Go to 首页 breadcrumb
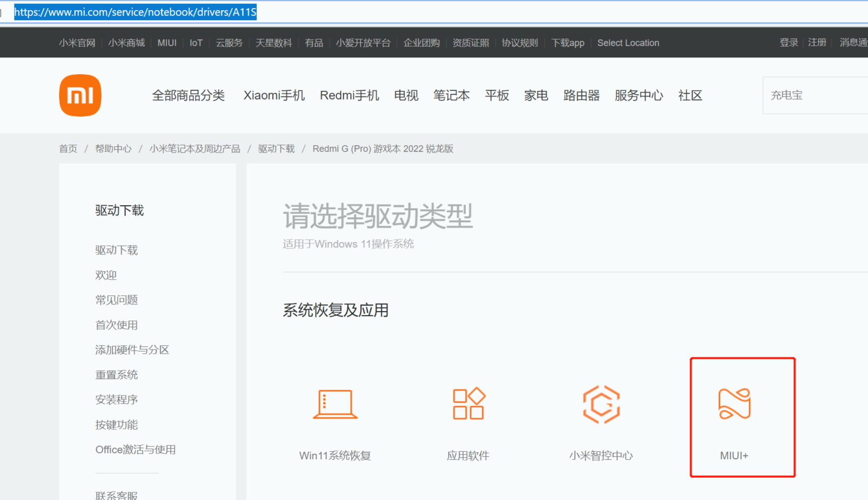Image resolution: width=868 pixels, height=500 pixels. (x=68, y=149)
